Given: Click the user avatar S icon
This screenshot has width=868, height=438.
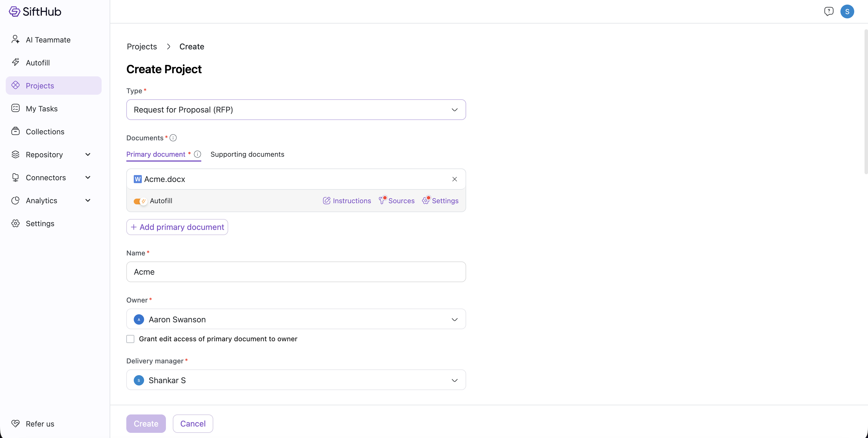Looking at the screenshot, I should pyautogui.click(x=847, y=11).
